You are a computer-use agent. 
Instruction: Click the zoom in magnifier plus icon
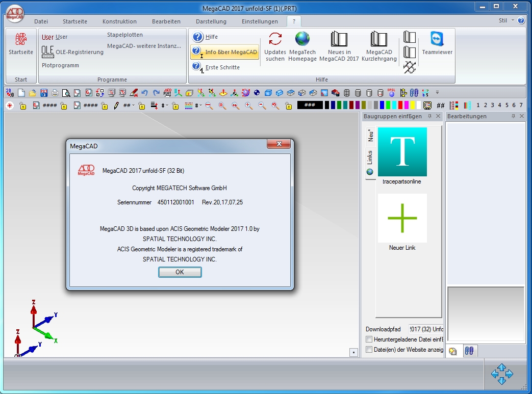point(249,106)
